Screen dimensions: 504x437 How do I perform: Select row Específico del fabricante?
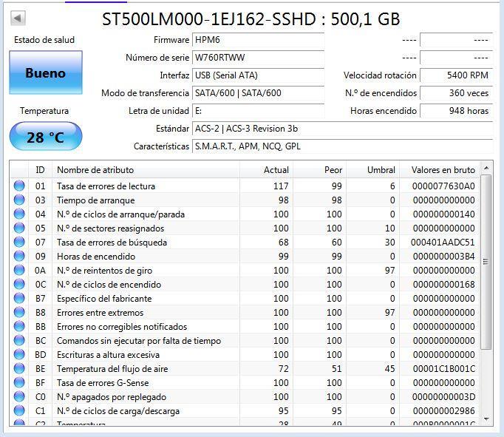coord(245,299)
